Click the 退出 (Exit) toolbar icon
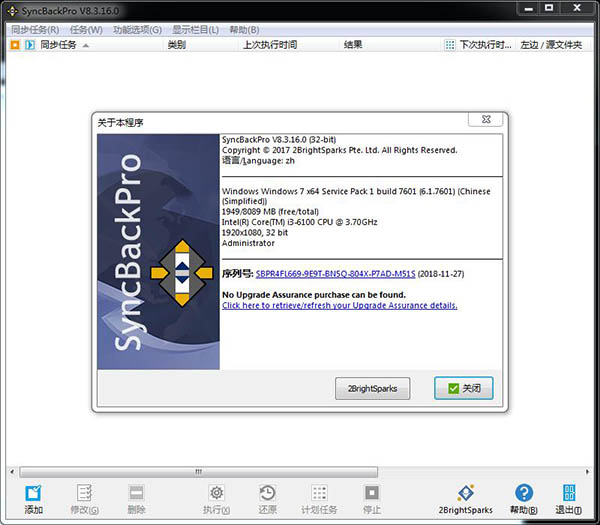Viewport: 600px width, 525px height. 569,493
